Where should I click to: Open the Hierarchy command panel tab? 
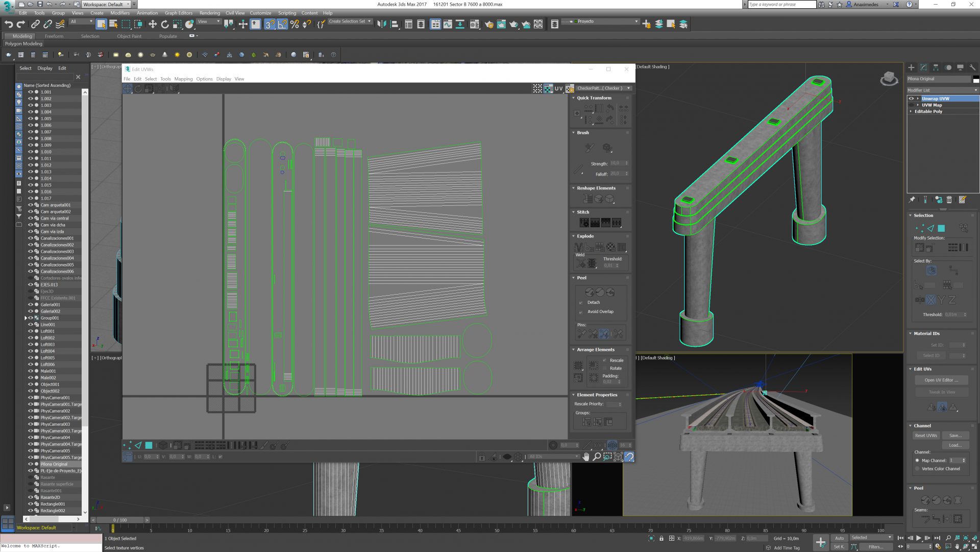pos(936,67)
